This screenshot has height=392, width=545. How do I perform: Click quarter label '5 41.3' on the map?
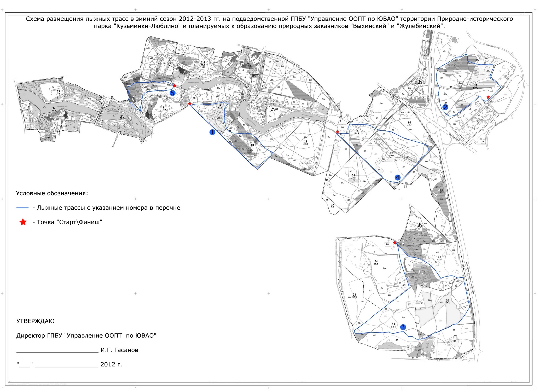[287, 72]
